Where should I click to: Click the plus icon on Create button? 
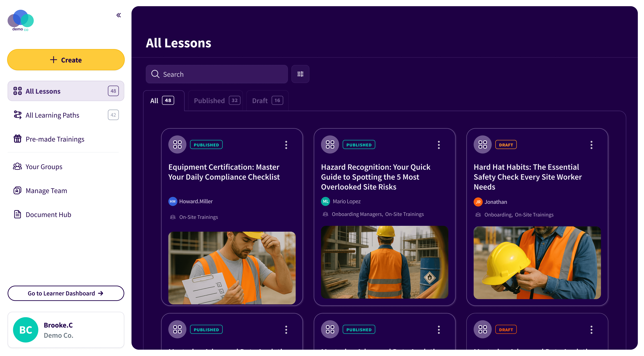[x=53, y=60]
